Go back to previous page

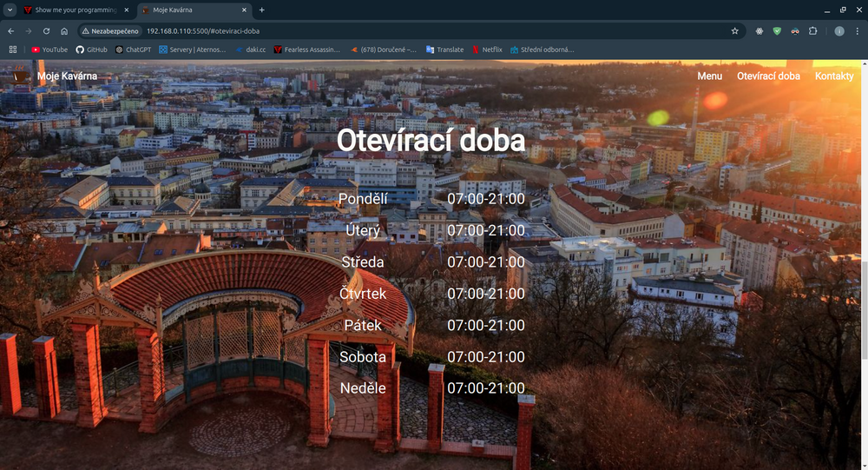pos(11,31)
